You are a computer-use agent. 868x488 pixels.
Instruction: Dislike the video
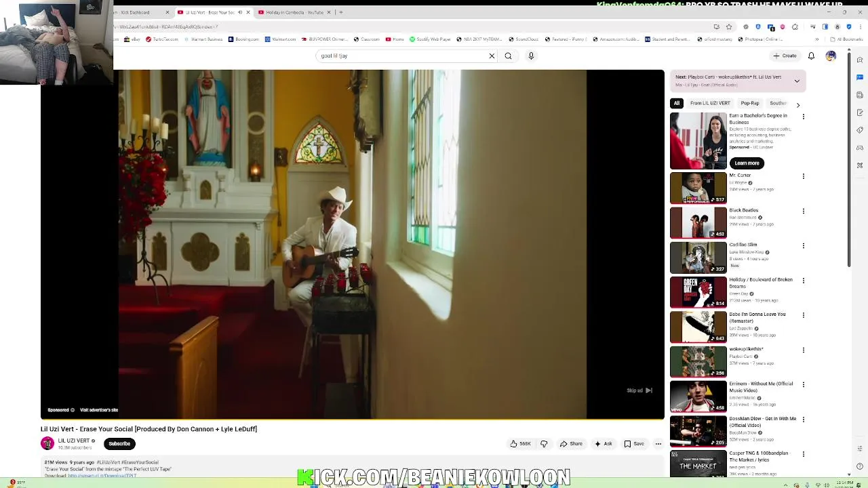[543, 444]
